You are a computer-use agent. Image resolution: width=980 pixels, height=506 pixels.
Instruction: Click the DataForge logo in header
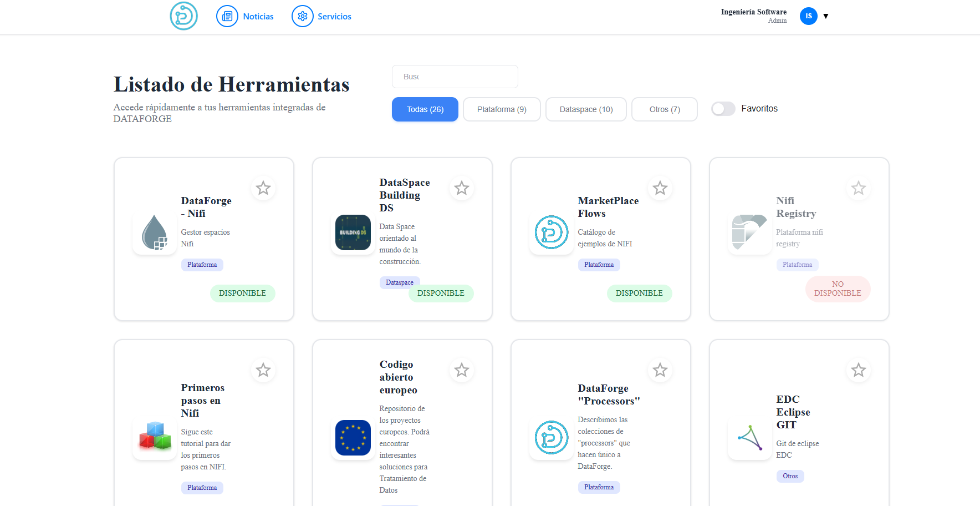point(183,16)
